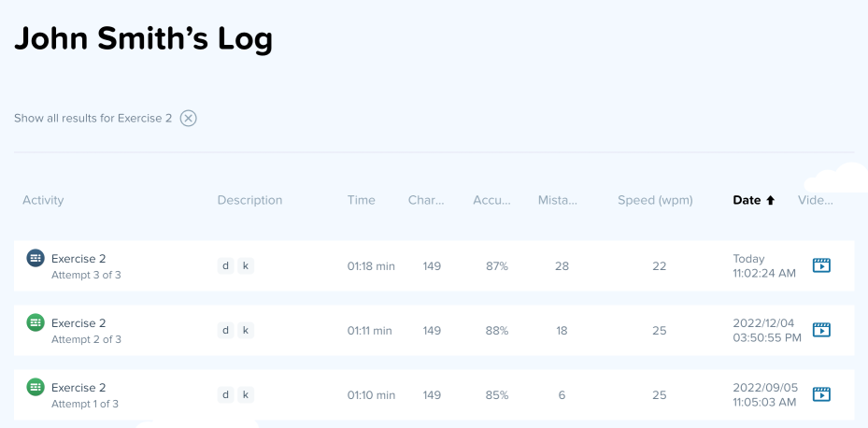Click the Characters column header
This screenshot has height=428, width=868.
click(426, 200)
